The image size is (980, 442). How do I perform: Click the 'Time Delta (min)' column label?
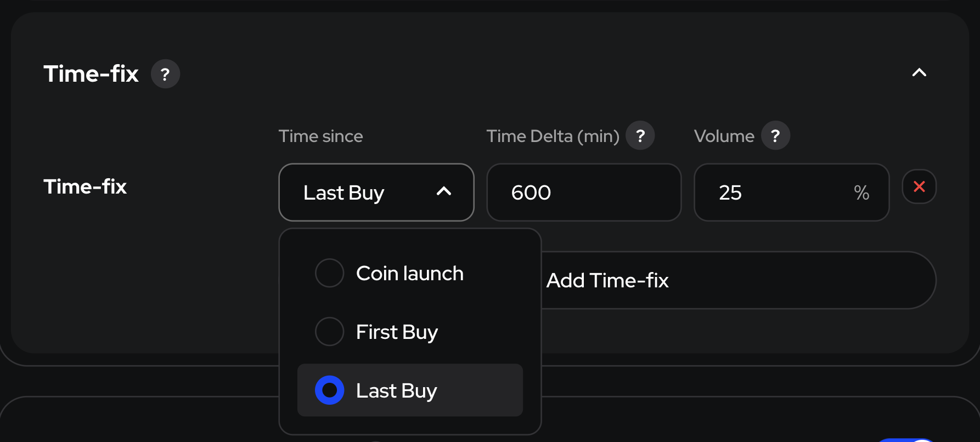pyautogui.click(x=553, y=136)
